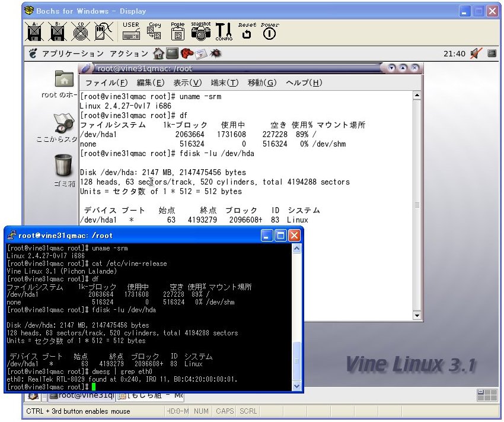The image size is (504, 422).
Task: Toggle the CD-ROM drive icon
Action: [81, 31]
